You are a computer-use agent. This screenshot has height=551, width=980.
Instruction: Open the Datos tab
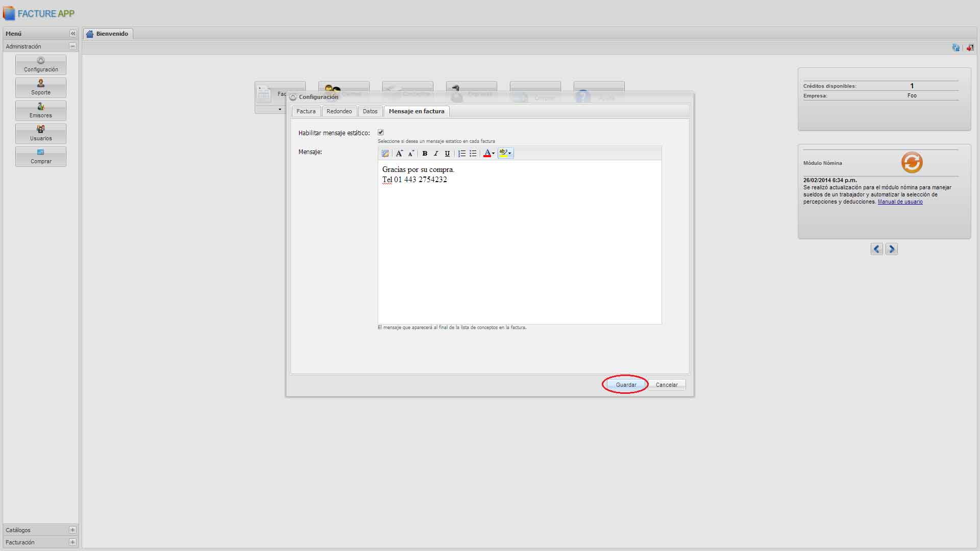370,111
